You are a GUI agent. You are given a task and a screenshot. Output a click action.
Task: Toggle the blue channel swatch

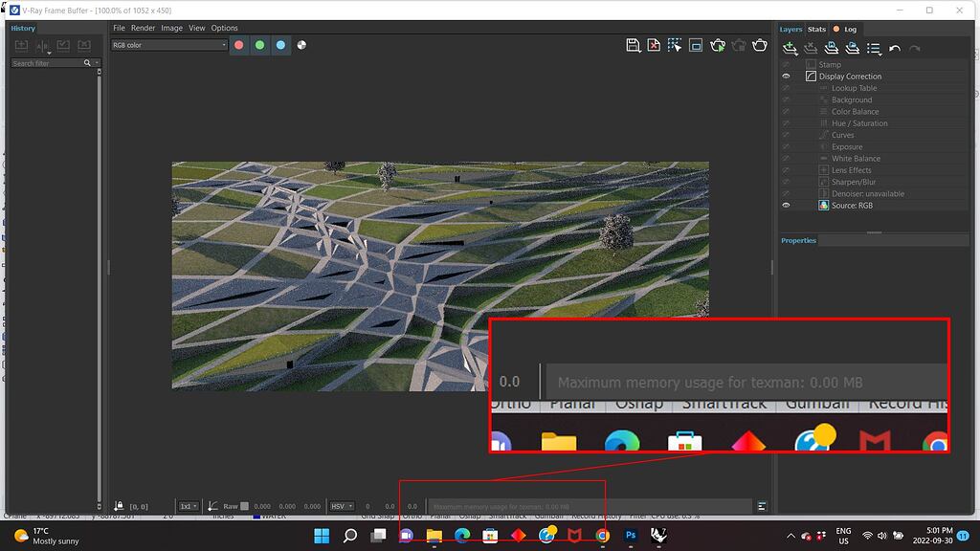280,45
